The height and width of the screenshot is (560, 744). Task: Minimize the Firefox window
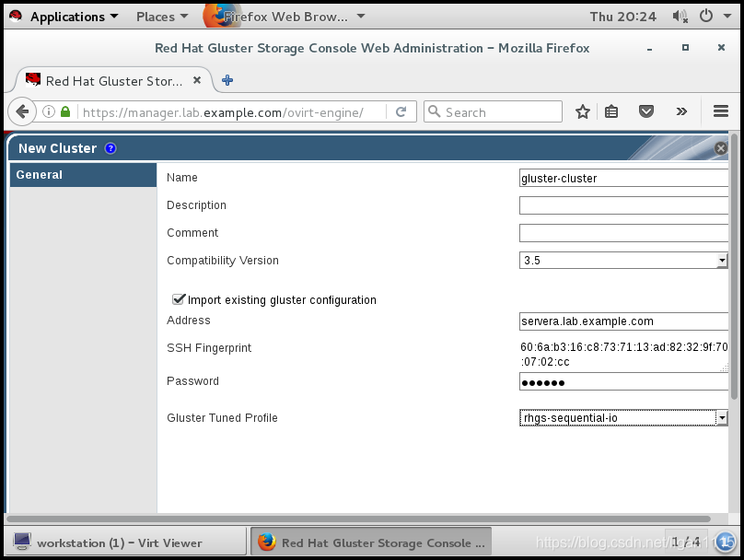649,49
